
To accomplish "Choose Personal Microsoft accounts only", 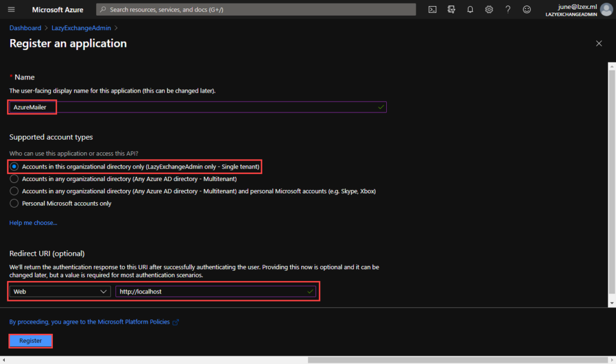I will point(14,203).
